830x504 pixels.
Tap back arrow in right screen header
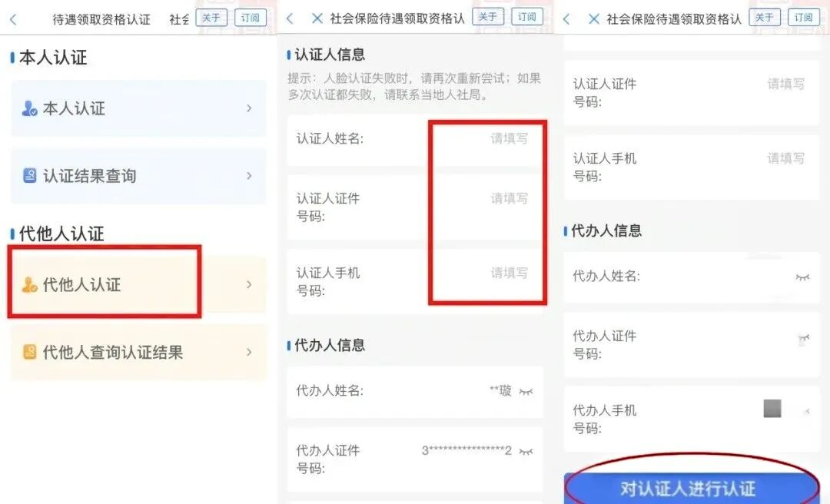[x=566, y=19]
